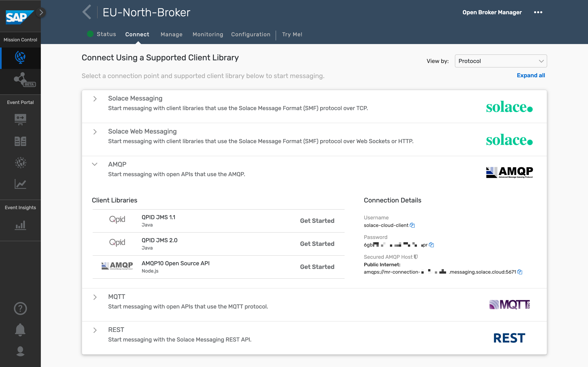Click the Open Broker Manager button
This screenshot has width=588, height=367.
pyautogui.click(x=492, y=12)
